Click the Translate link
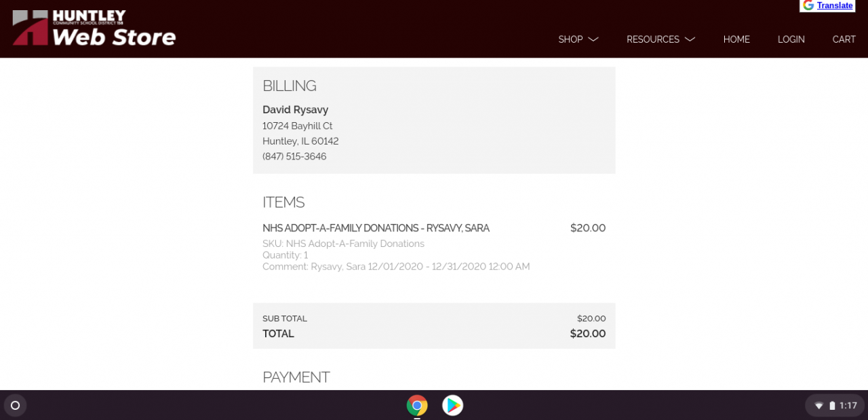The width and height of the screenshot is (868, 420). click(x=835, y=5)
